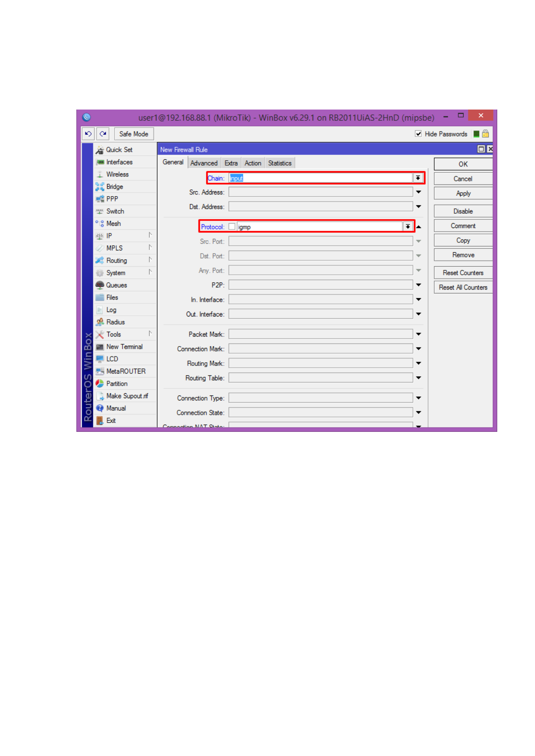This screenshot has width=535, height=756.
Task: Switch to the Statistics tab
Action: tap(280, 163)
